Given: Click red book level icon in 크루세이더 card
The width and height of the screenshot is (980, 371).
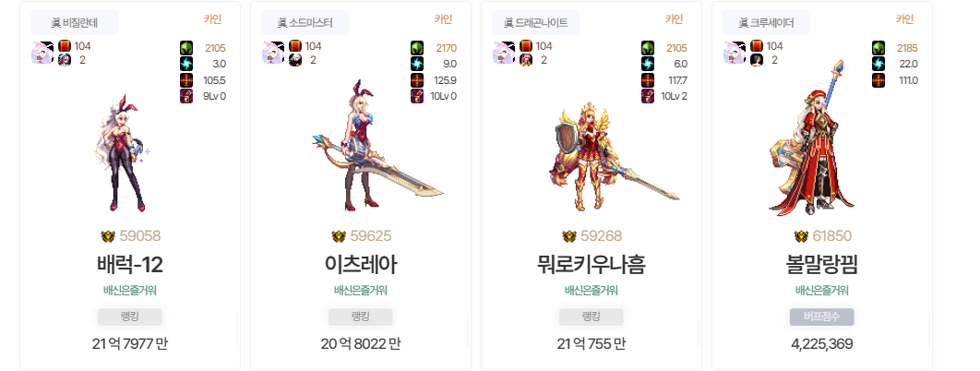Looking at the screenshot, I should pyautogui.click(x=757, y=45).
